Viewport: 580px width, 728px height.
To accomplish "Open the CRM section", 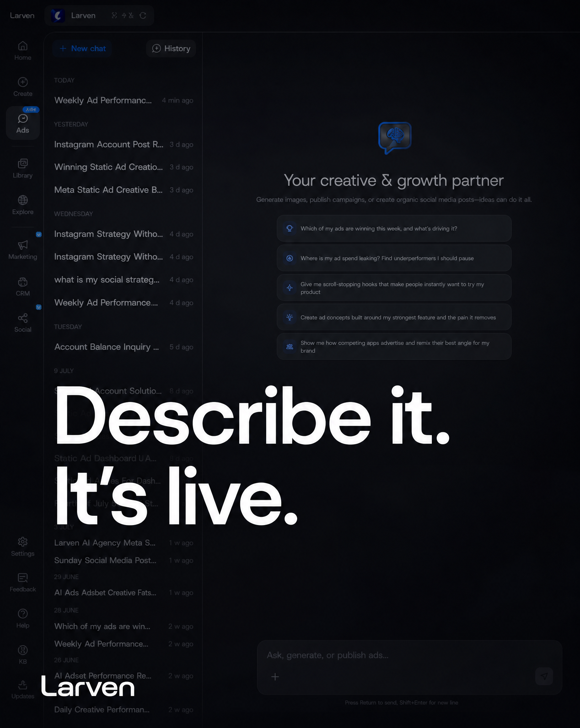I will click(23, 287).
